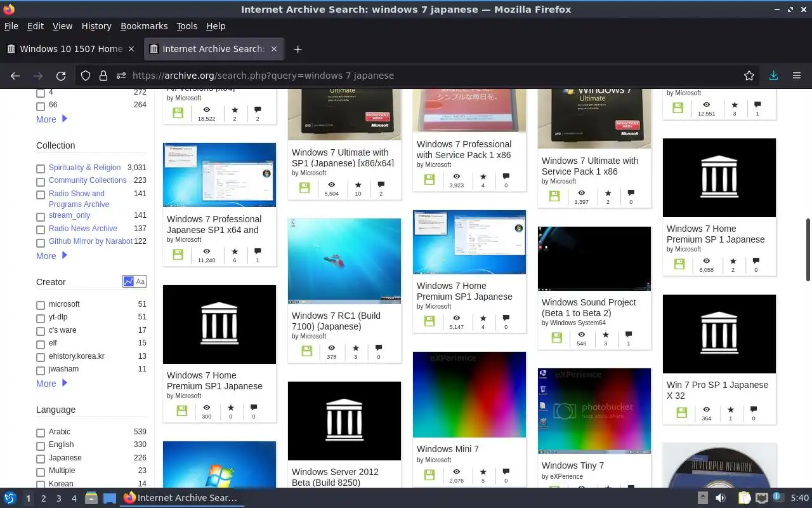
Task: Switch to workspace 2 on the taskbar
Action: [43, 498]
